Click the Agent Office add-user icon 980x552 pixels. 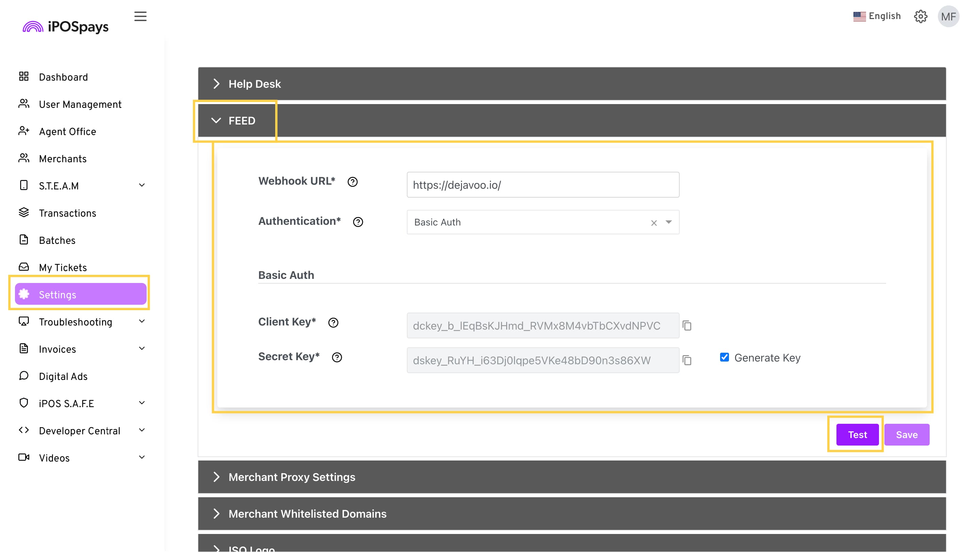23,131
